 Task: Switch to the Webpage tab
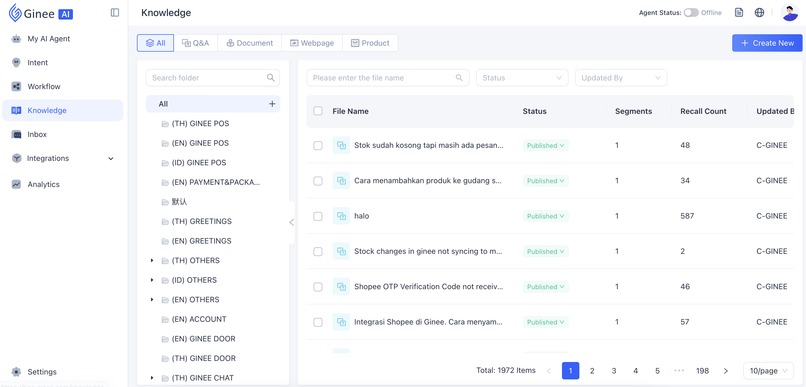click(x=312, y=43)
